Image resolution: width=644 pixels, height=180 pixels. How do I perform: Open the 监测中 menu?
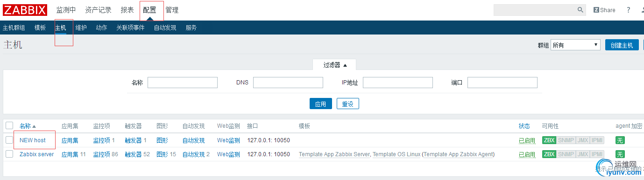[66, 10]
